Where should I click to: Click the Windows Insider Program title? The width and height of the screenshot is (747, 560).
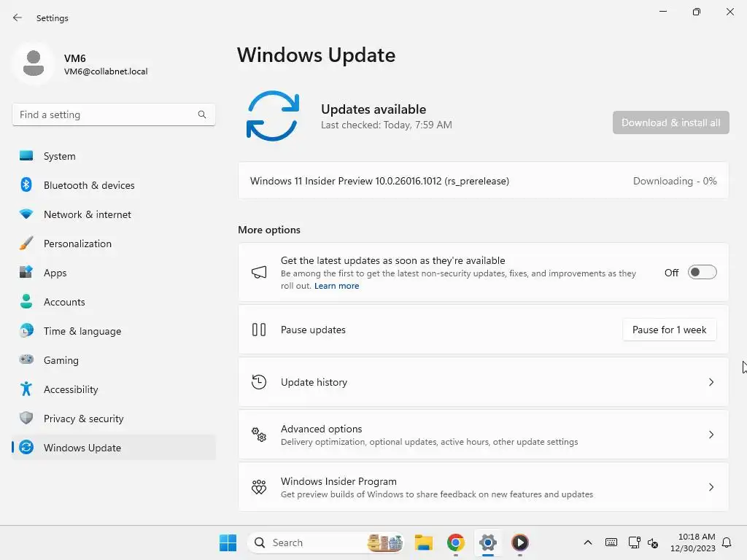[x=338, y=481]
